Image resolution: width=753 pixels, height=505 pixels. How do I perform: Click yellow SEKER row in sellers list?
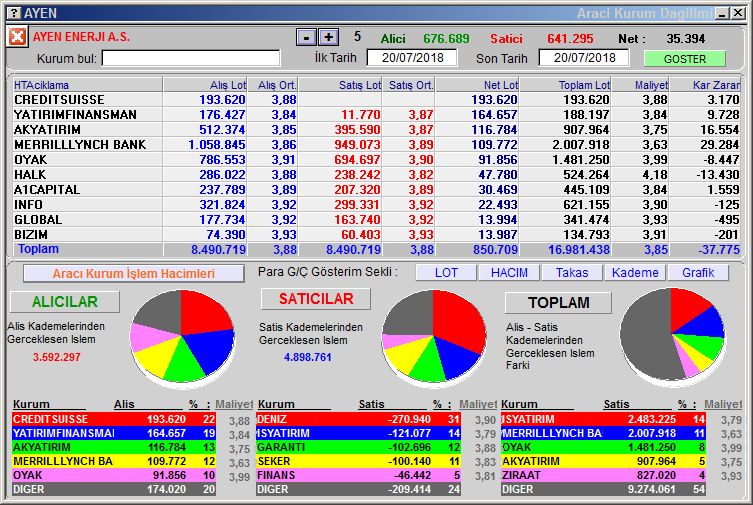(358, 461)
